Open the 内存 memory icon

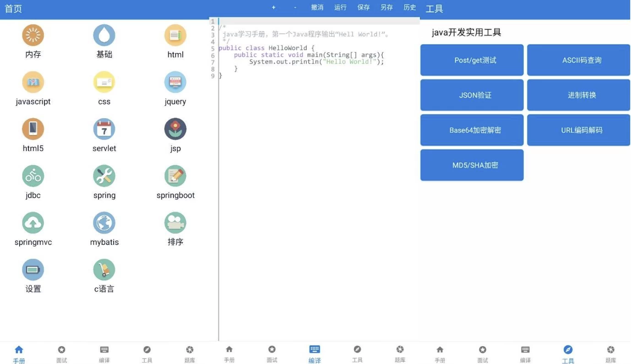coord(33,35)
